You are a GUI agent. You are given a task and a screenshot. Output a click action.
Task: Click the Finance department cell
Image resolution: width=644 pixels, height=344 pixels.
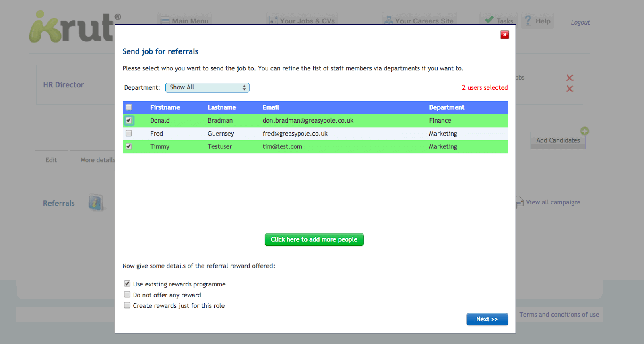point(440,120)
